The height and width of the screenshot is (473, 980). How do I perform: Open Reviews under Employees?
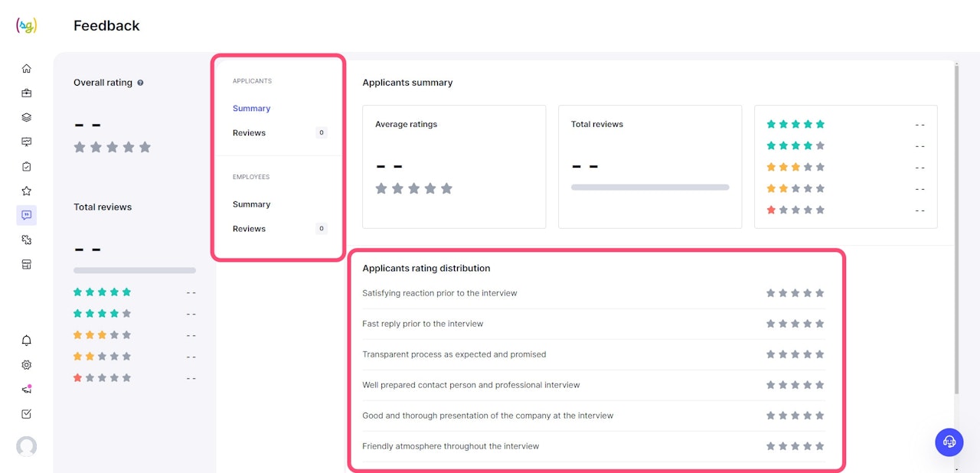click(x=250, y=229)
